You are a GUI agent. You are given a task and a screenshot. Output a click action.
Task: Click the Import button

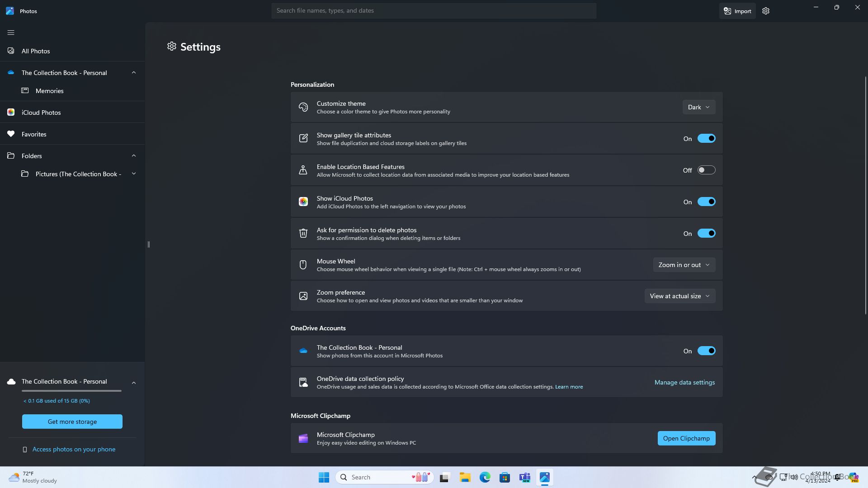pyautogui.click(x=737, y=11)
